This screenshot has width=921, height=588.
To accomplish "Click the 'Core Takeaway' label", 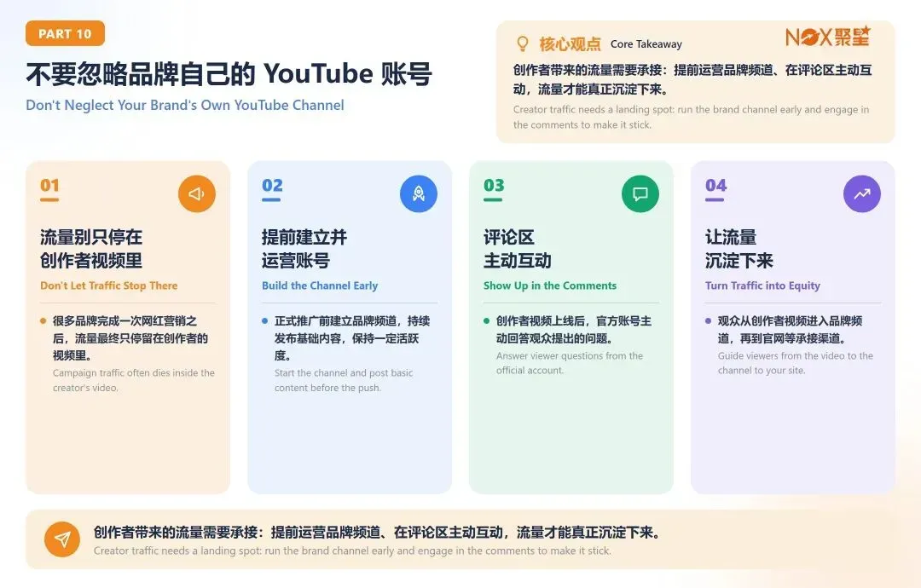I will click(646, 44).
